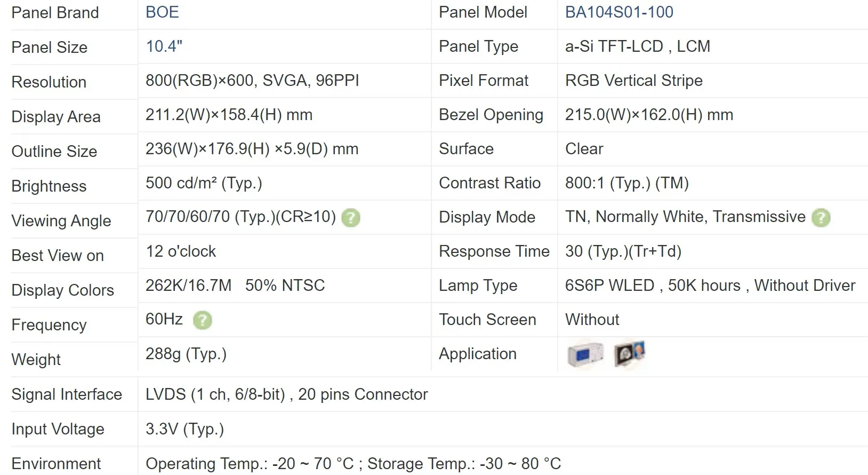Image resolution: width=868 pixels, height=475 pixels.
Task: Click the Display Mode help question icon
Action: (821, 218)
